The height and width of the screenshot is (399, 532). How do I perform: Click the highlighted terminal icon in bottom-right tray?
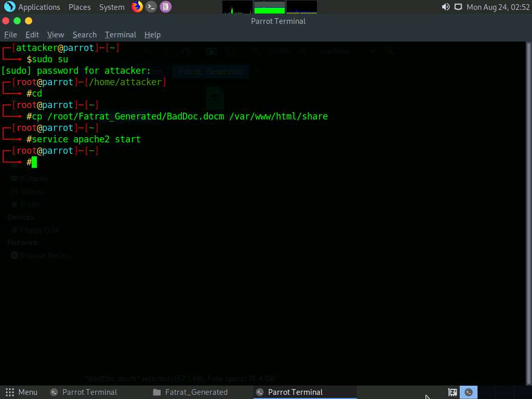click(x=469, y=392)
